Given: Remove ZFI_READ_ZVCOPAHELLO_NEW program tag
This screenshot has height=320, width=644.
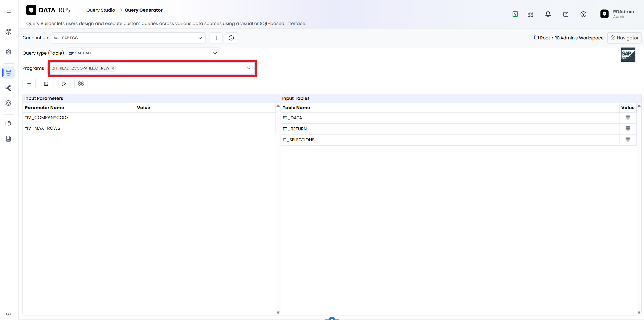Looking at the screenshot, I should (x=113, y=68).
